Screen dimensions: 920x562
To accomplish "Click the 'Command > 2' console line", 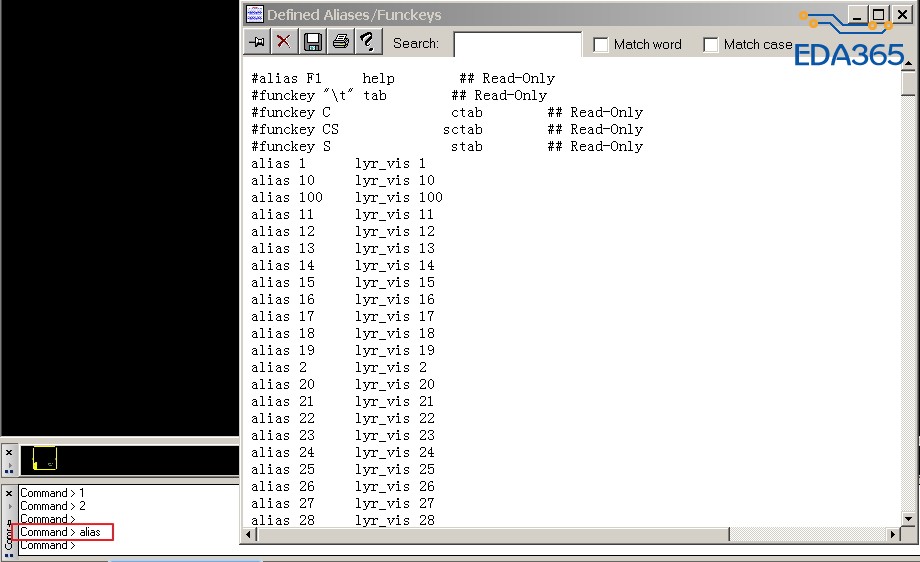I will pyautogui.click(x=53, y=506).
